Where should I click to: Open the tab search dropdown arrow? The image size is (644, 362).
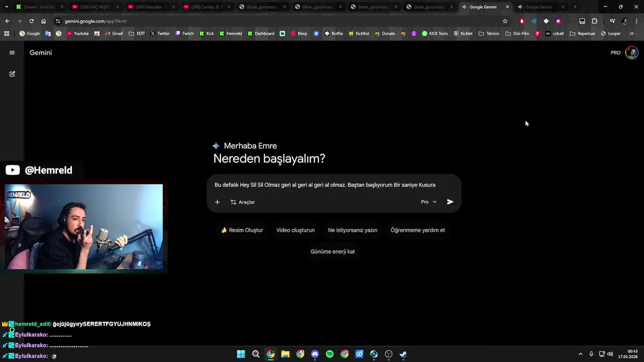[7, 7]
